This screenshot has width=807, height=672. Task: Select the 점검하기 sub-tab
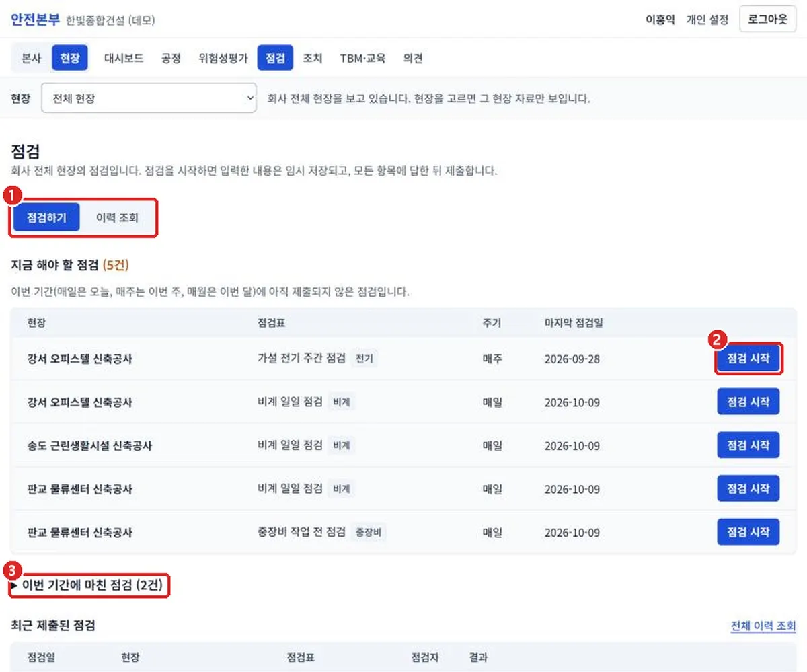[47, 217]
